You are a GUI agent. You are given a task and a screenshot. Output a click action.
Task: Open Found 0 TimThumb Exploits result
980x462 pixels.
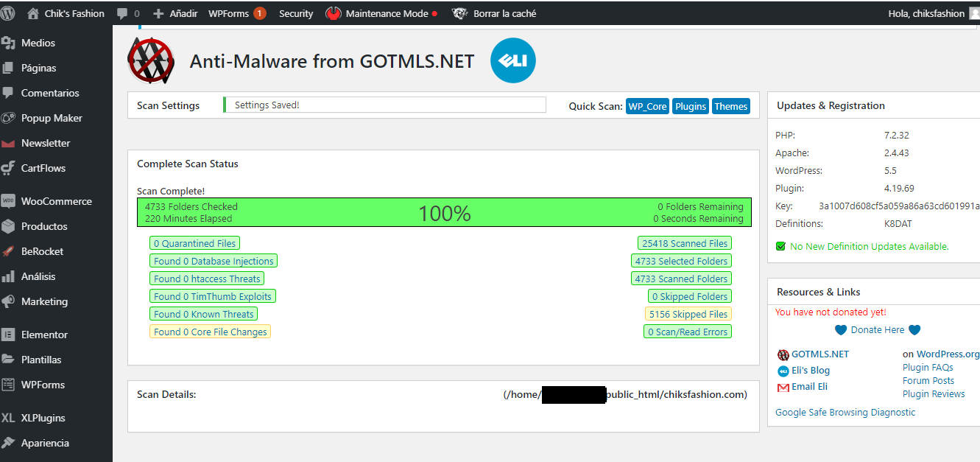(x=213, y=296)
